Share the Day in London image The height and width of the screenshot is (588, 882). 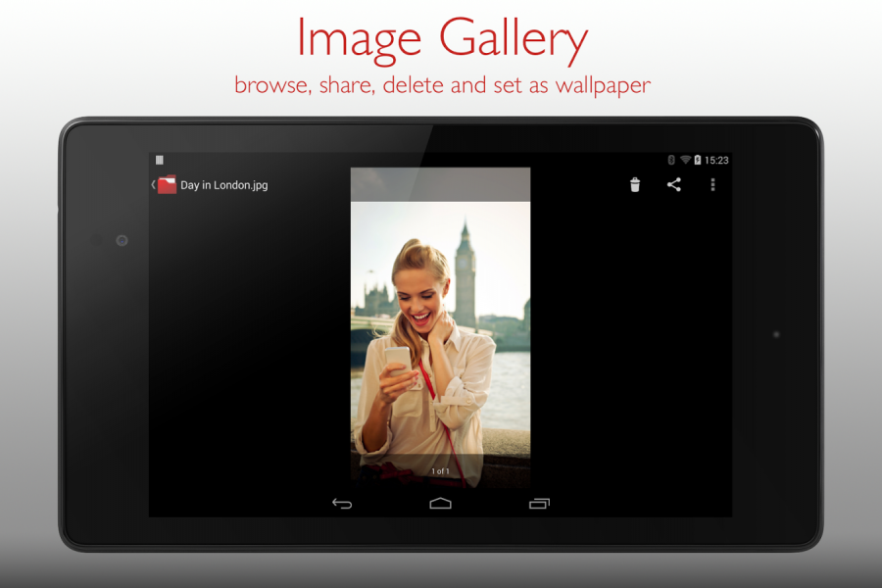pos(674,184)
